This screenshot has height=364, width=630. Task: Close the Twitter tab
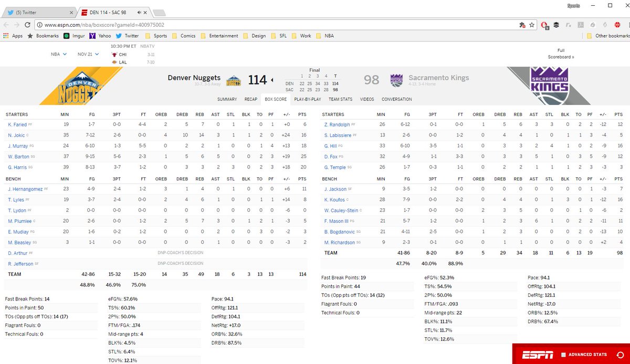[71, 12]
